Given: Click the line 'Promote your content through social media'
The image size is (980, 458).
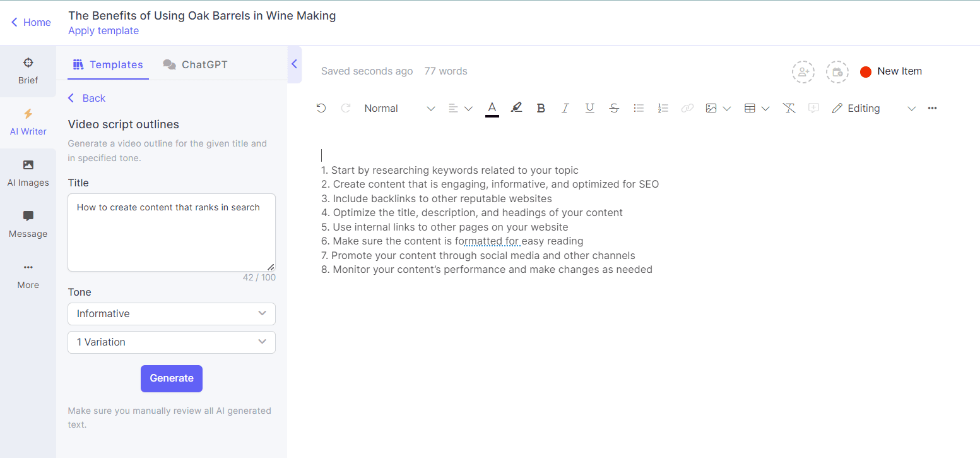Looking at the screenshot, I should (478, 255).
